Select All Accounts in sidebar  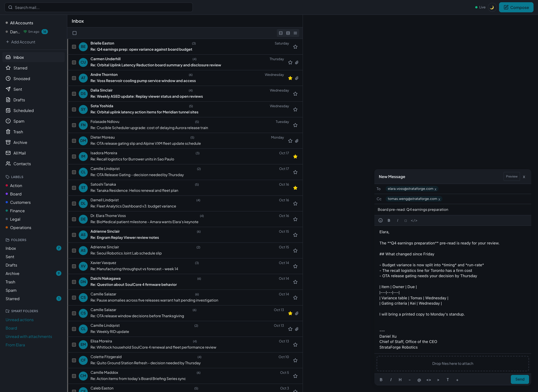[21, 23]
